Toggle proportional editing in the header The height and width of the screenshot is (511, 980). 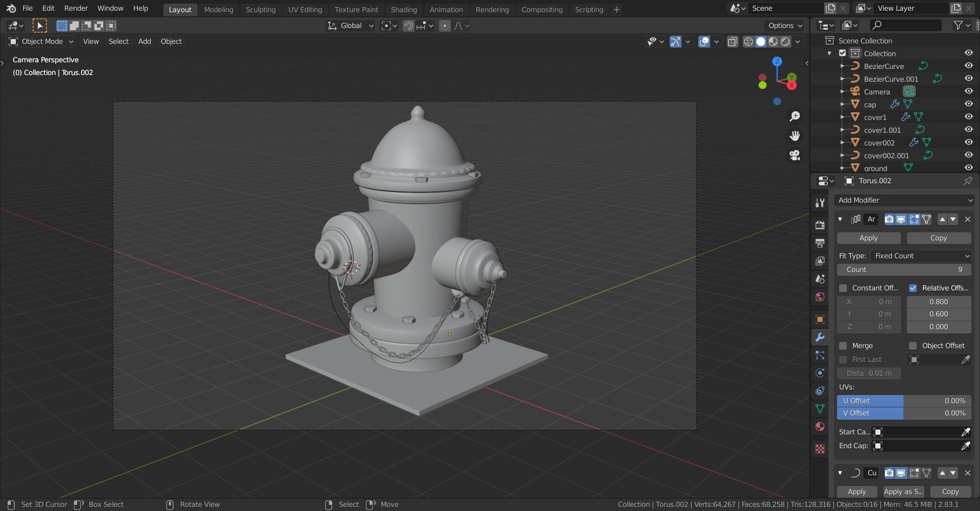pos(445,26)
